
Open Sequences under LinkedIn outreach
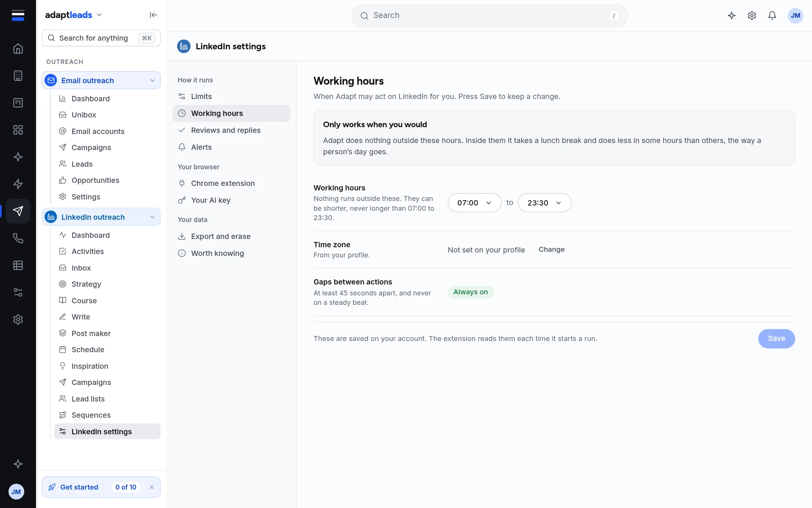tap(107, 415)
